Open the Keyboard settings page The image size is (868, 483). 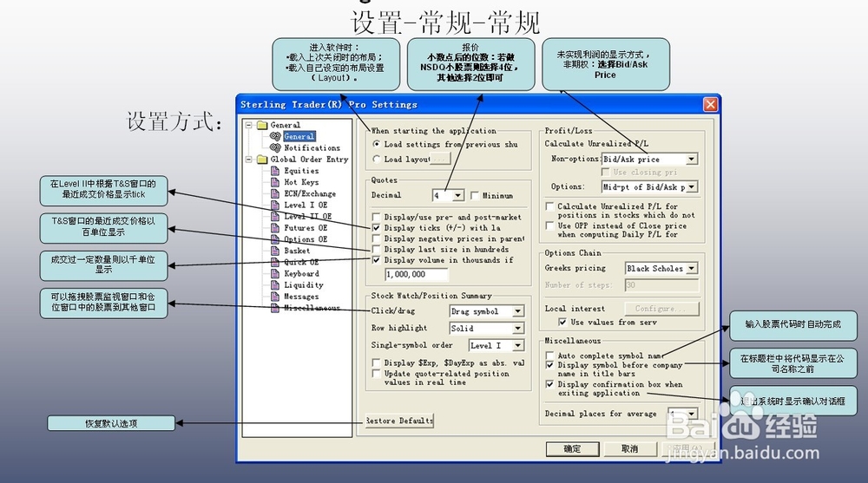click(x=302, y=273)
